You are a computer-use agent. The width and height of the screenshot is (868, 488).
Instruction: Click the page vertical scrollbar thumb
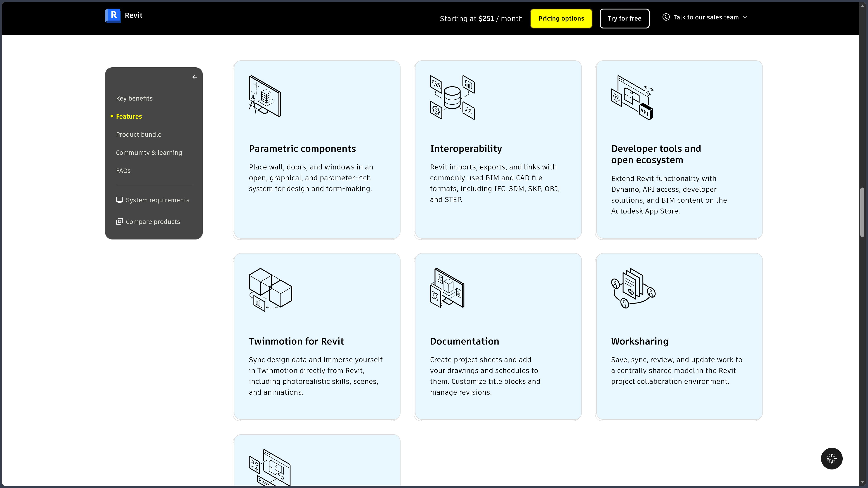pos(862,212)
